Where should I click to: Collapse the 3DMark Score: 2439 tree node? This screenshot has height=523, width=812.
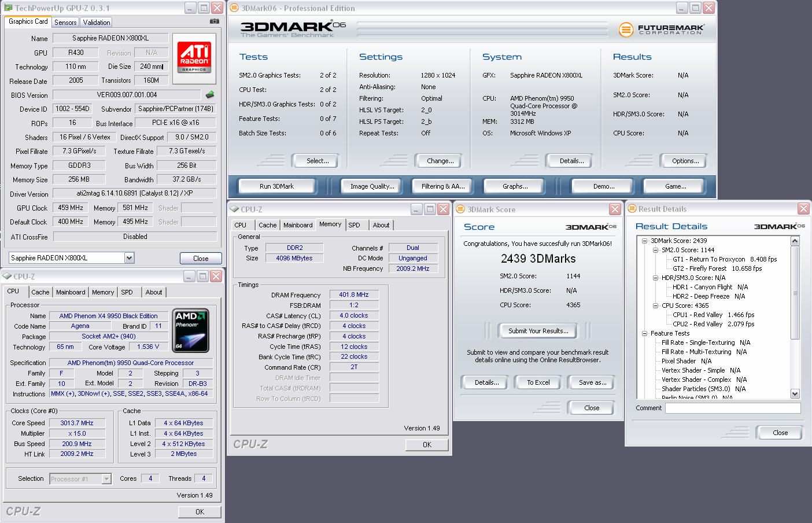click(645, 241)
